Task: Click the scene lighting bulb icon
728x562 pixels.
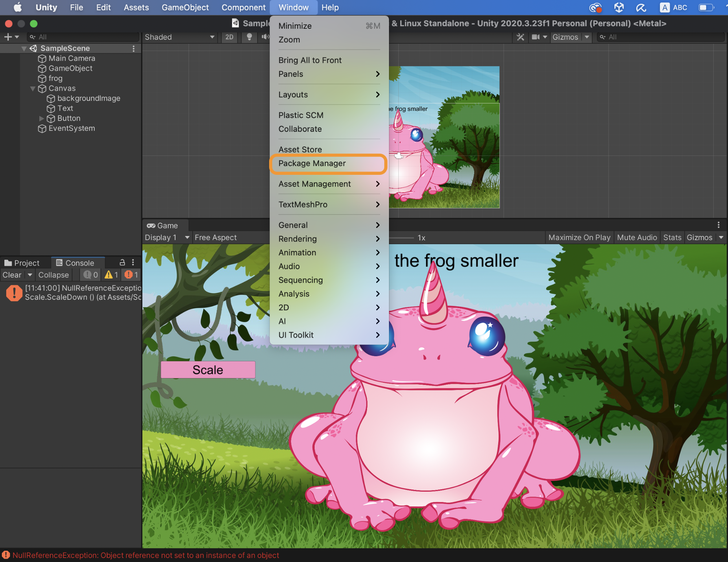Action: click(249, 37)
